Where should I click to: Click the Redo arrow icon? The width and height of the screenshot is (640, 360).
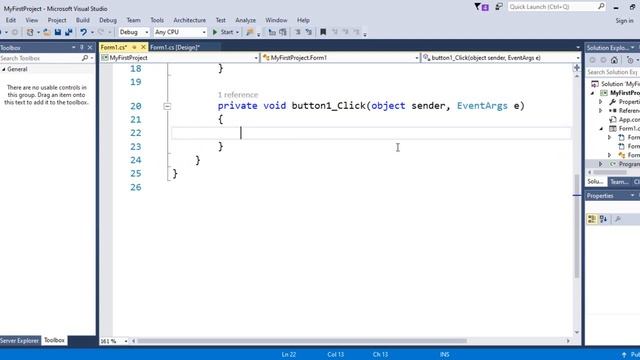pyautogui.click(x=101, y=32)
